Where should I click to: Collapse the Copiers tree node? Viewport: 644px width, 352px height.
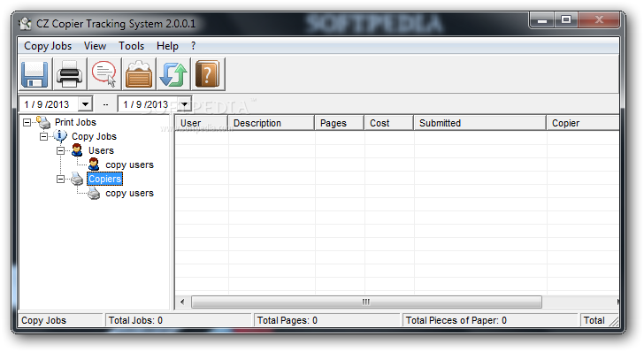[x=60, y=179]
